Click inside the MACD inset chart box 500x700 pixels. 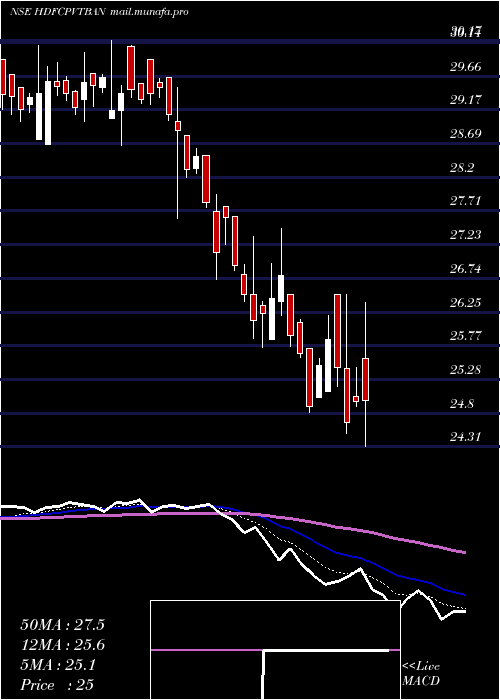tap(275, 650)
